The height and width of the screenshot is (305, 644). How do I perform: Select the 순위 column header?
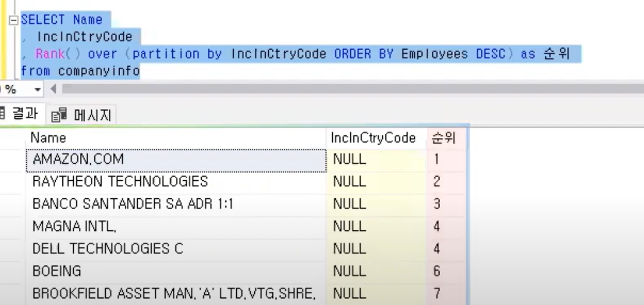tap(446, 138)
